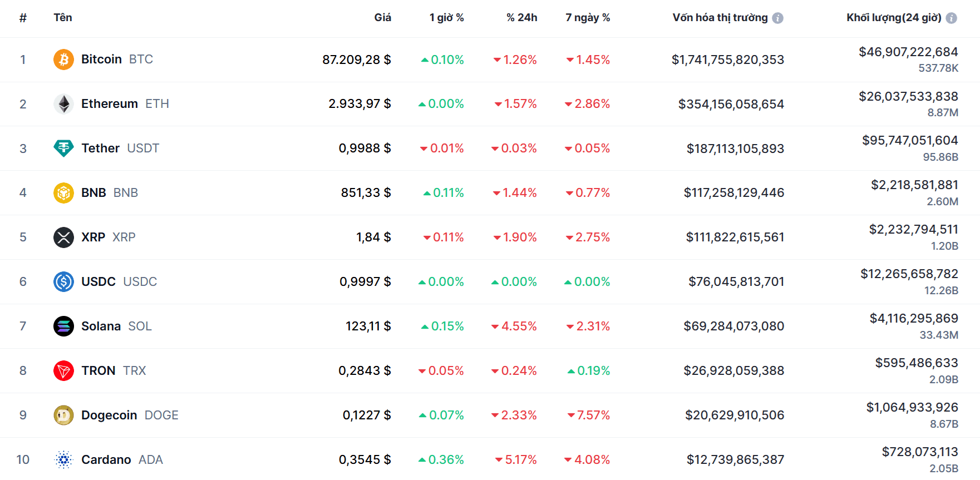Click TRON volume $595,486,633
The width and height of the screenshot is (980, 480).
917,363
